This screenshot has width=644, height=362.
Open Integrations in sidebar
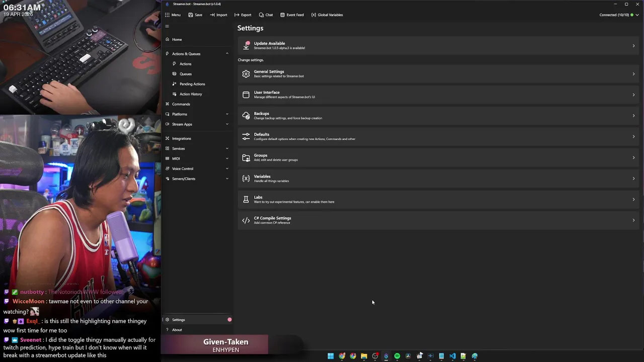[197, 138]
